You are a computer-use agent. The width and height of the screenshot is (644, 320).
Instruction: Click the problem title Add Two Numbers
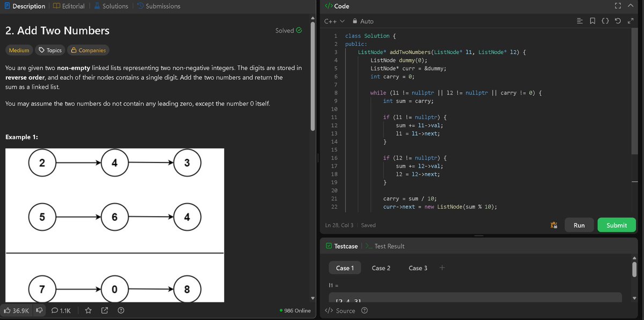[x=57, y=31]
